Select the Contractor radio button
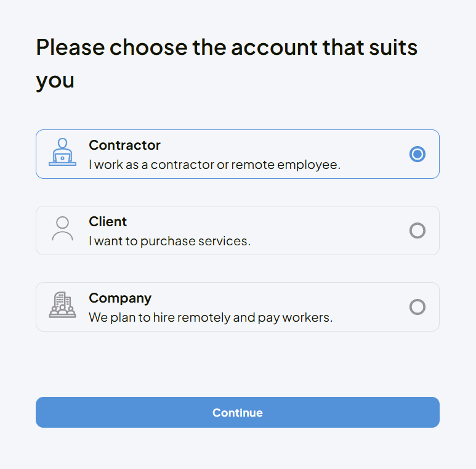 click(x=418, y=154)
